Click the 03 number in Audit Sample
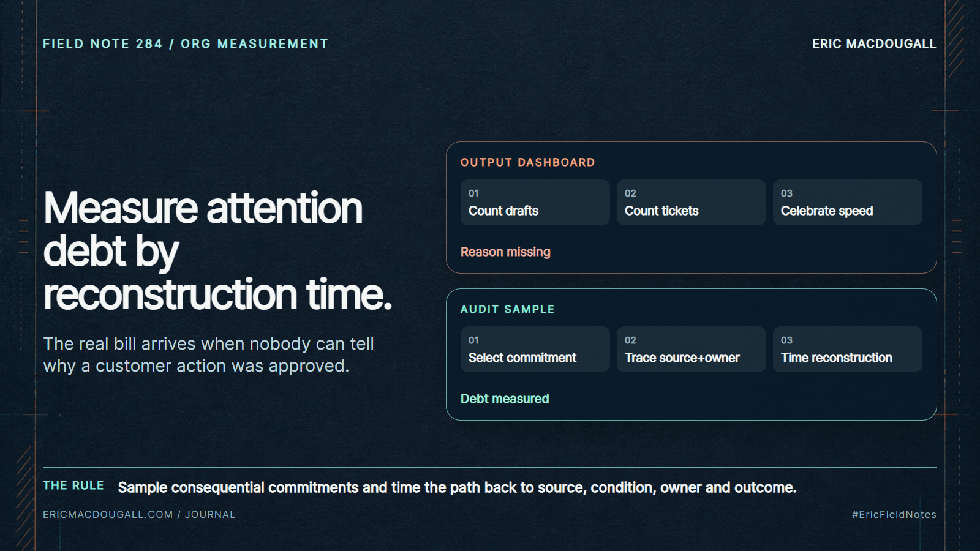980x551 pixels. click(x=786, y=340)
